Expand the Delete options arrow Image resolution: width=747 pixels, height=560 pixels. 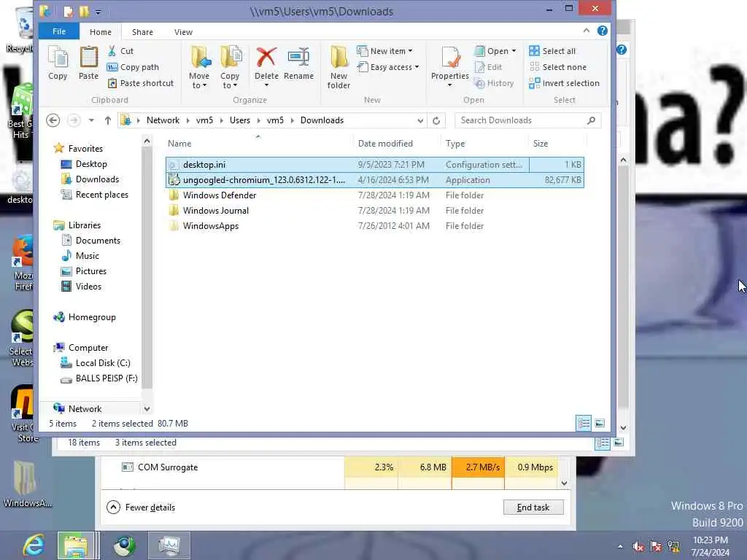(x=266, y=85)
